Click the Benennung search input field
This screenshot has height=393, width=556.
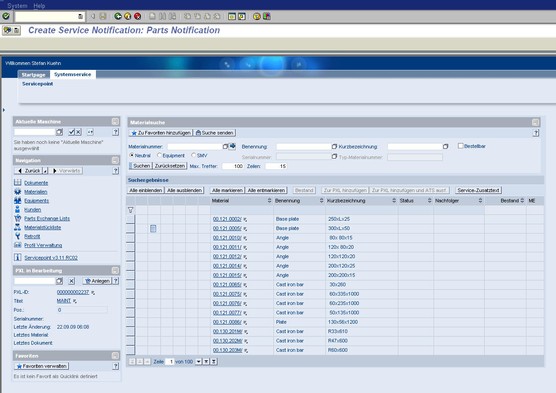coord(303,146)
